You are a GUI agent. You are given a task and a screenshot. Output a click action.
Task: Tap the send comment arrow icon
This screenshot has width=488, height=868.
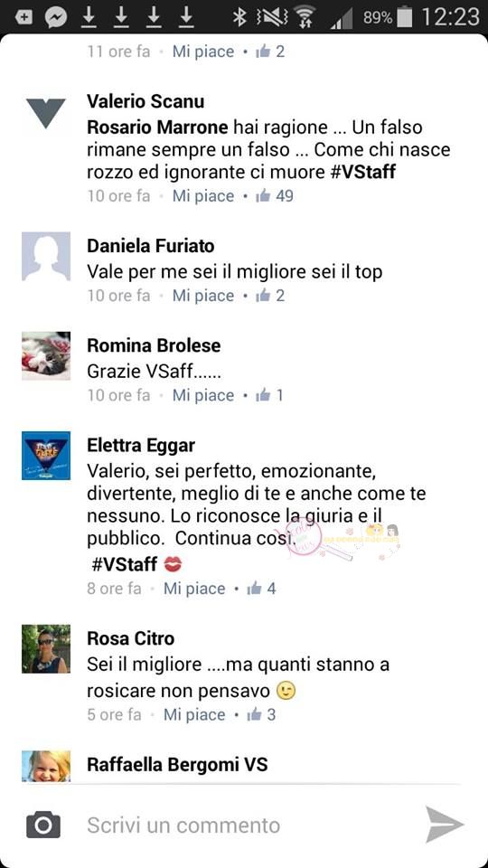pyautogui.click(x=445, y=825)
